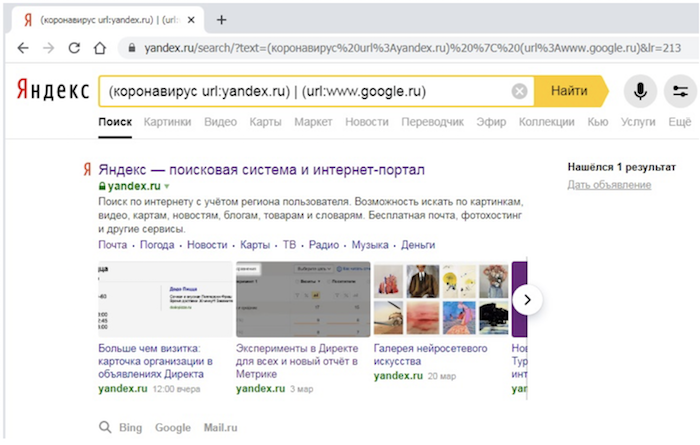This screenshot has width=700, height=445.
Task: Open the Погода sitelink
Action: click(157, 245)
